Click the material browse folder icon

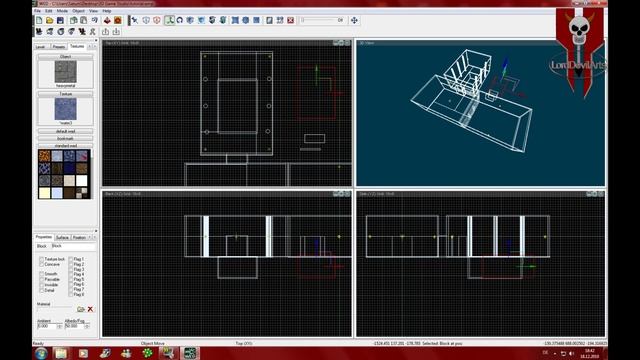(x=81, y=309)
